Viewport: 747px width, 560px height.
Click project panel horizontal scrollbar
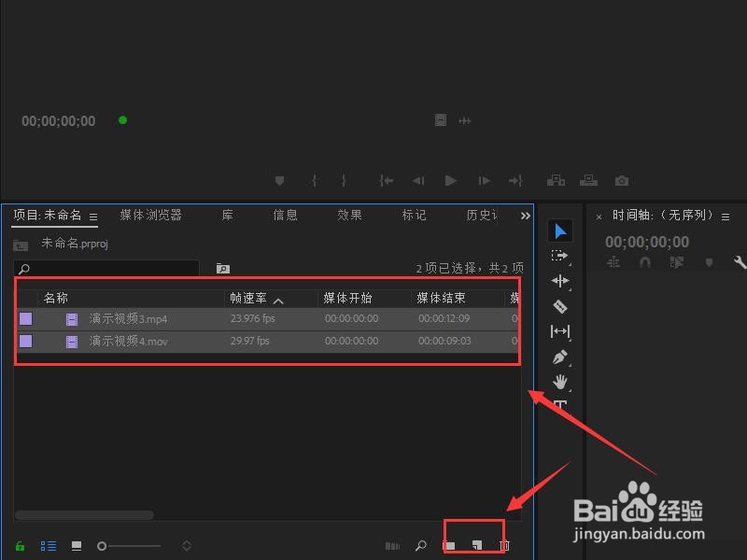coord(84,515)
